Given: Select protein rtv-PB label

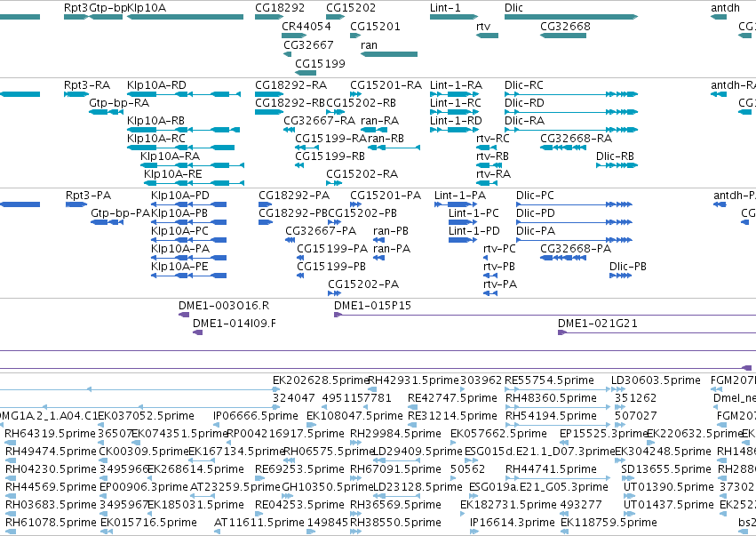Looking at the screenshot, I should tap(499, 267).
